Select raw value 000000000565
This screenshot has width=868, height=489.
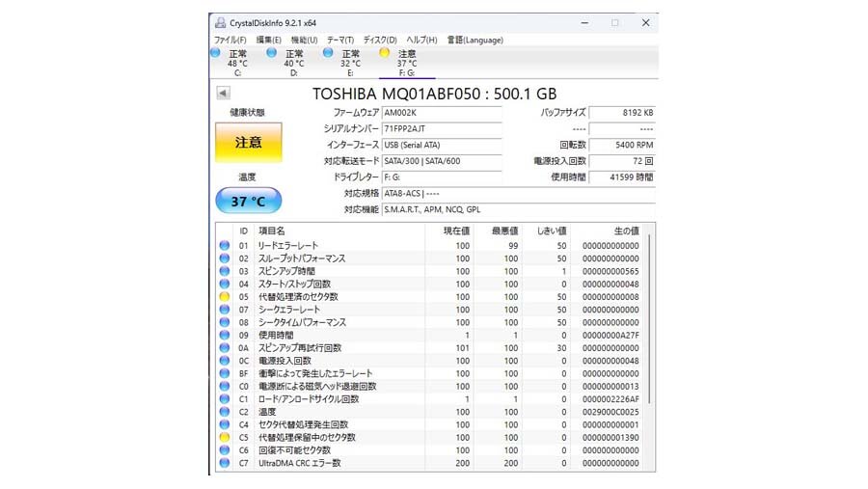coord(610,271)
